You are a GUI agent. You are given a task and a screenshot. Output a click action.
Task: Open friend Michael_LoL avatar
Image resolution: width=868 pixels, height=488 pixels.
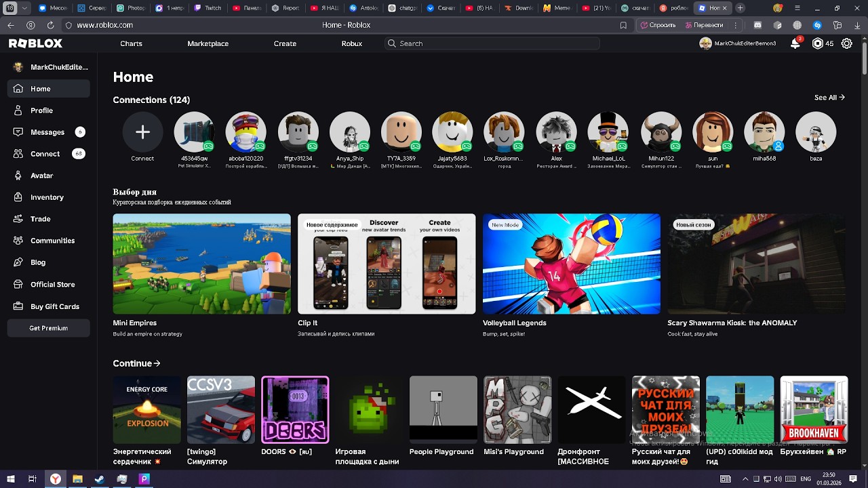point(608,132)
